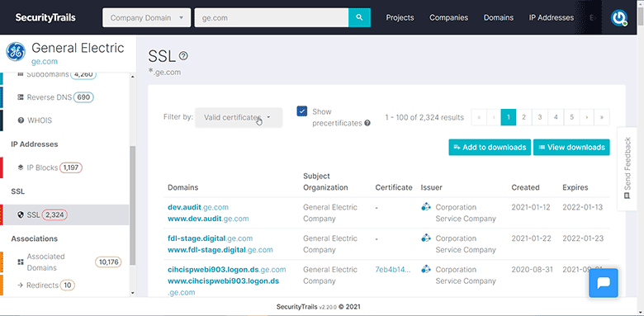Click the WHOIS question mark icon
Image resolution: width=644 pixels, height=316 pixels.
21,120
